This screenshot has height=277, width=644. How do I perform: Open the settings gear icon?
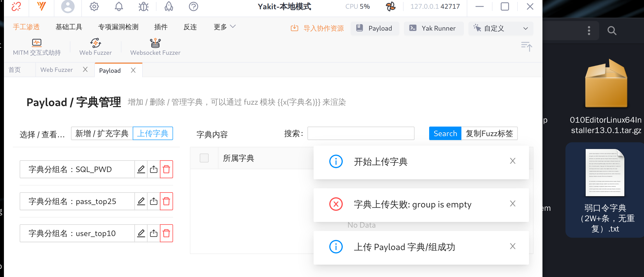tap(94, 6)
